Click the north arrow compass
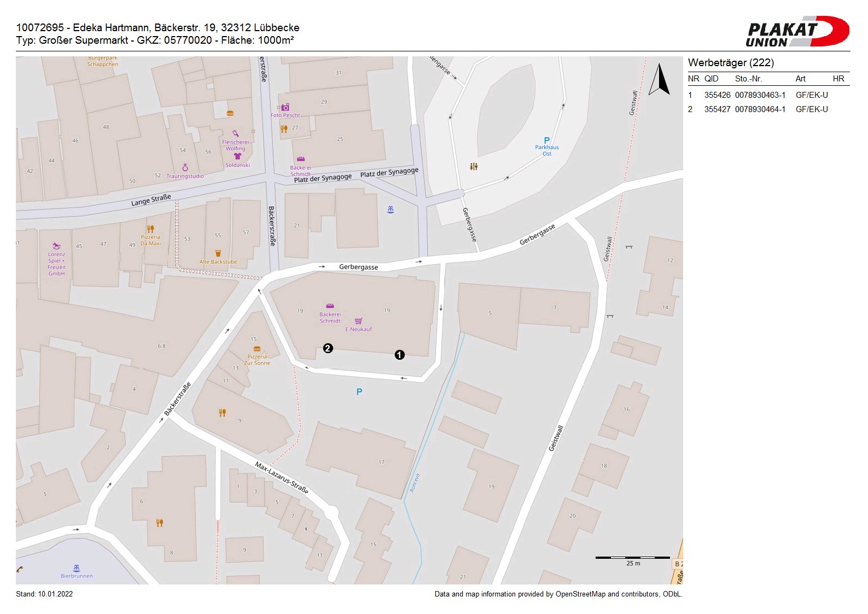868x614 pixels. click(x=660, y=80)
